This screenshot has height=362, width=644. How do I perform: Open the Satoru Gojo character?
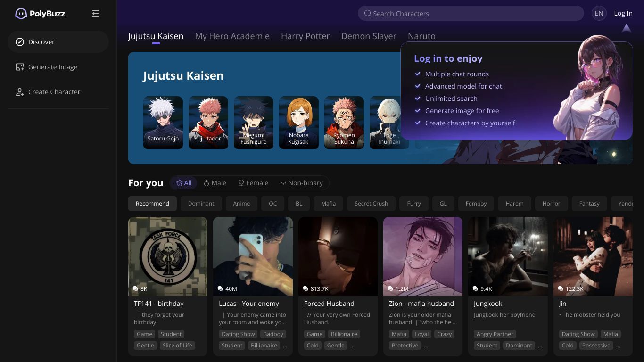(163, 123)
